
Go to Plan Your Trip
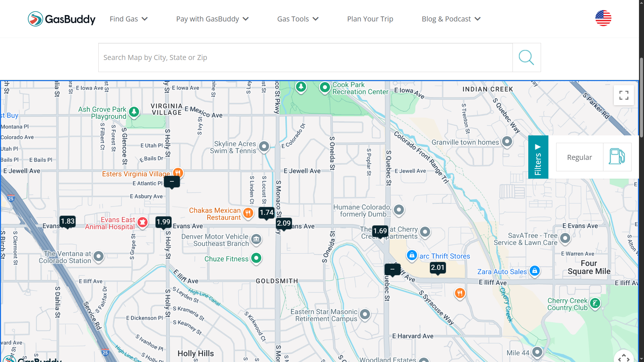tap(370, 19)
